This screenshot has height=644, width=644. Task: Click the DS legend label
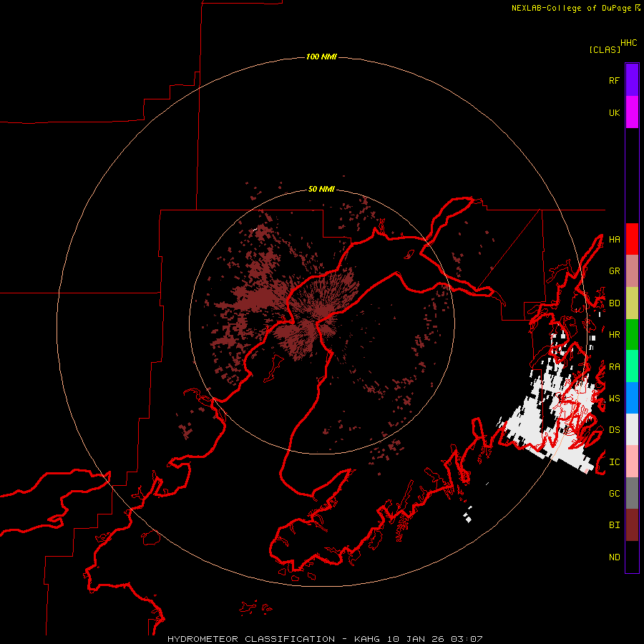(x=614, y=430)
